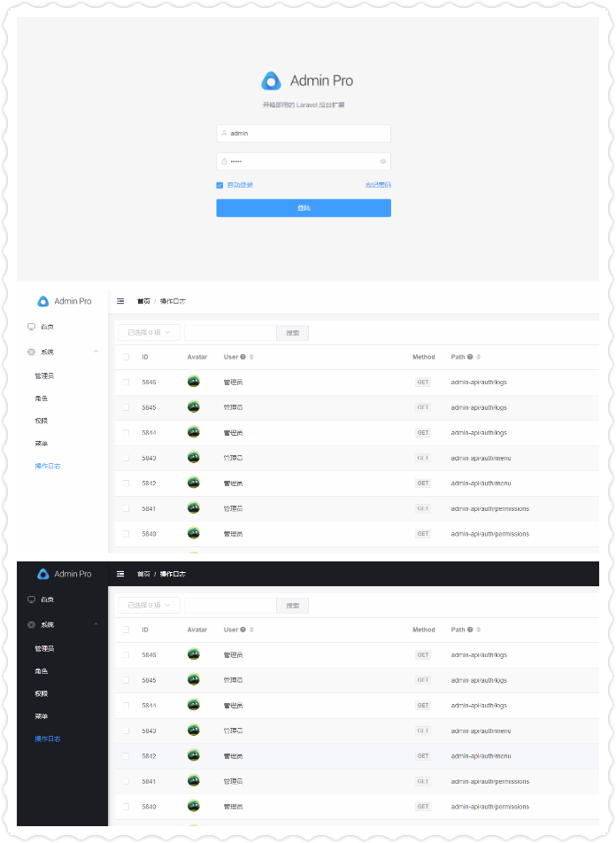Click GET tag of row 5842, light theme
Viewport: 616px width, 843px height.
[x=423, y=483]
